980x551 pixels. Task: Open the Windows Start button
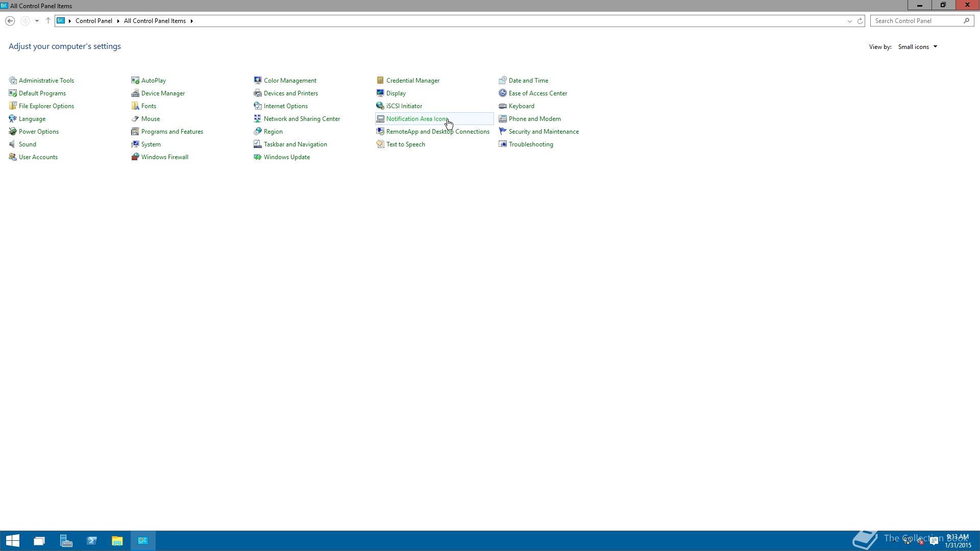coord(13,541)
